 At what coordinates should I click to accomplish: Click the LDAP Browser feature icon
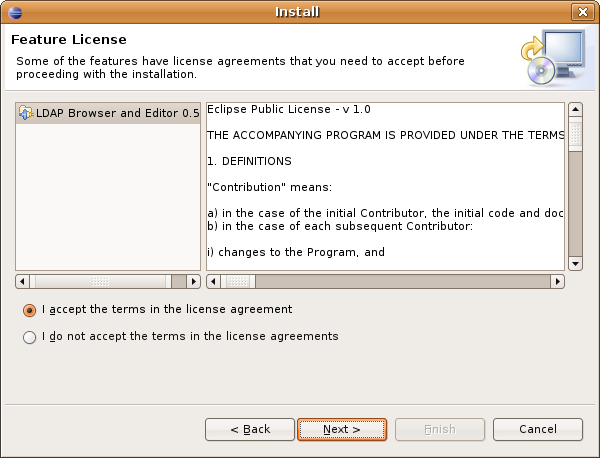click(x=26, y=112)
